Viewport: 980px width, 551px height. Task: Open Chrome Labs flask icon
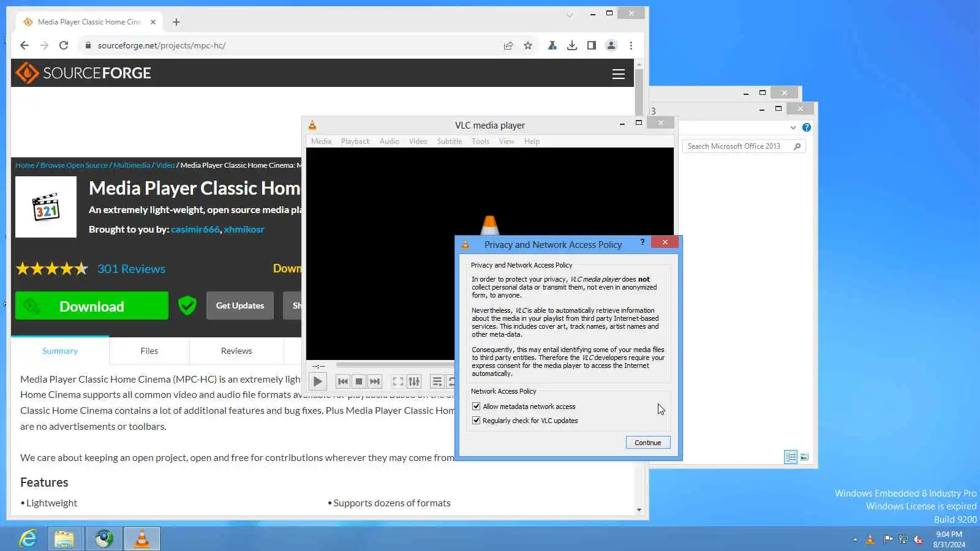click(x=552, y=45)
